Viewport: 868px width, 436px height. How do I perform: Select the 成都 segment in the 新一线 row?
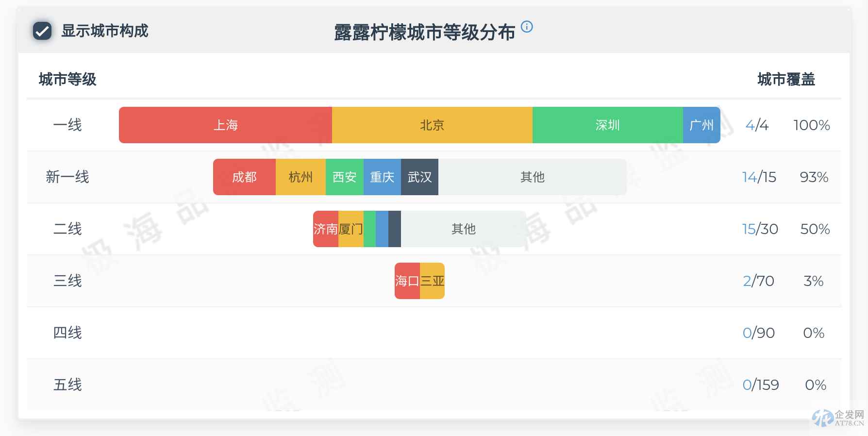pyautogui.click(x=244, y=177)
